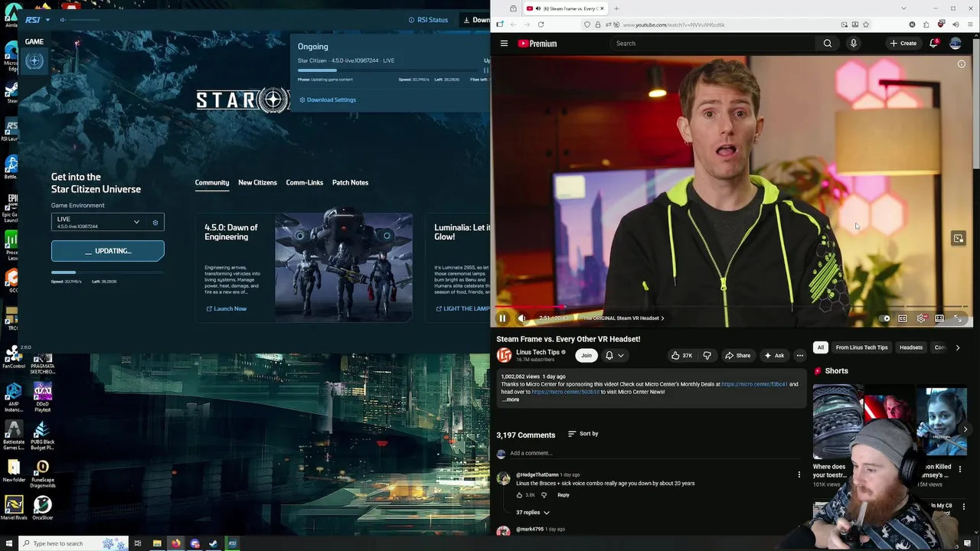Mute the YouTube player volume

[522, 318]
